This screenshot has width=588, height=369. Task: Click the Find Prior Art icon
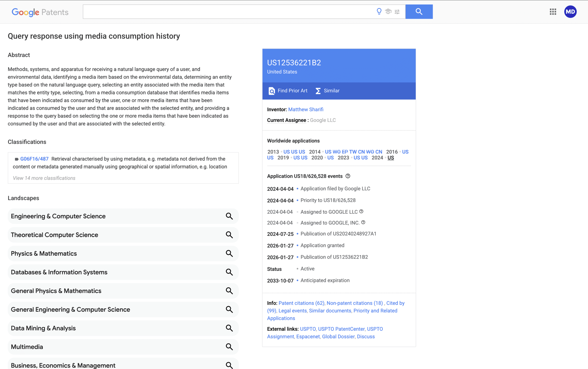(x=271, y=90)
